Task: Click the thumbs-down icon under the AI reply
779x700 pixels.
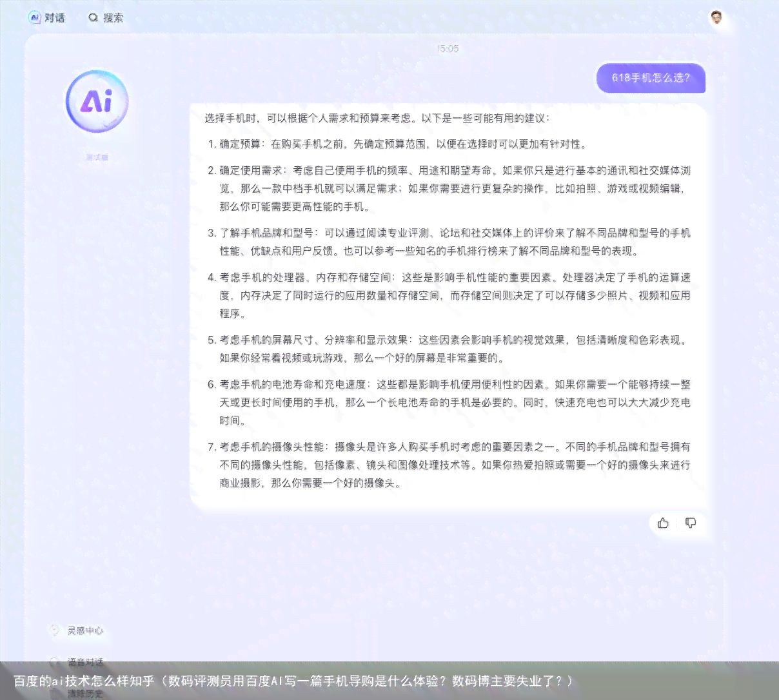Action: coord(691,523)
